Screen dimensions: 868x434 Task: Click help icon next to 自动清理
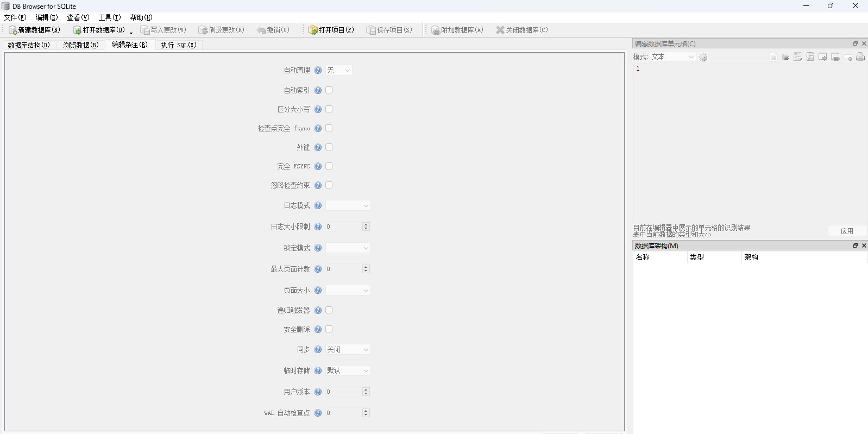tap(318, 70)
